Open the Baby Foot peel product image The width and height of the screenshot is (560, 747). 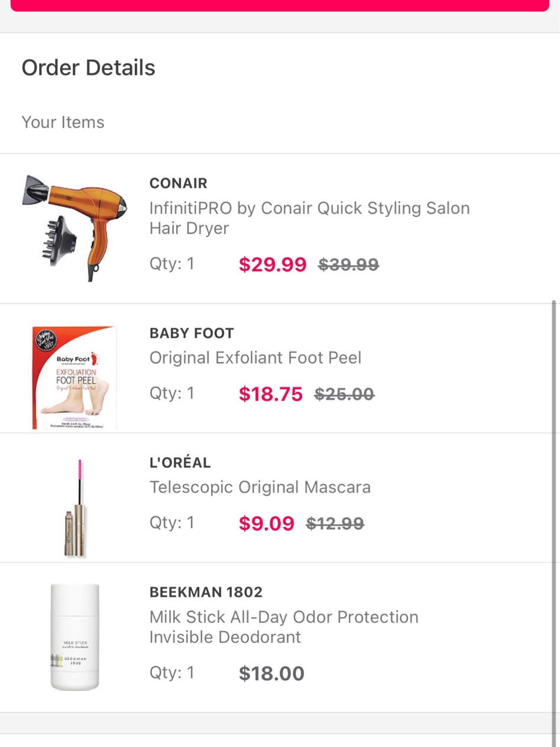coord(75,377)
